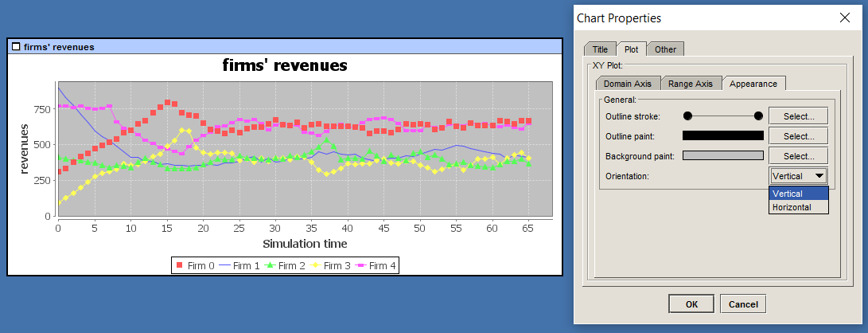Viewport: 868px width, 333px height.
Task: Switch to the Title tab
Action: [x=599, y=49]
